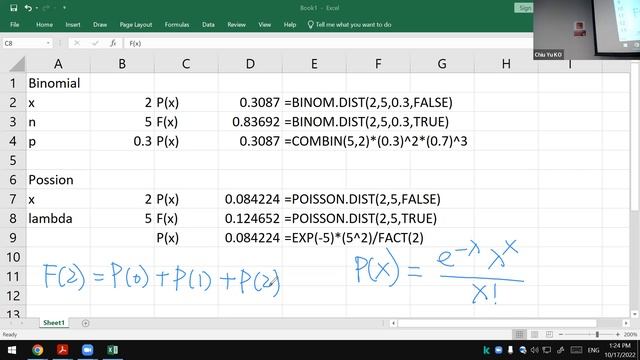
Task: Click the zoom out minus button
Action: coord(561,335)
